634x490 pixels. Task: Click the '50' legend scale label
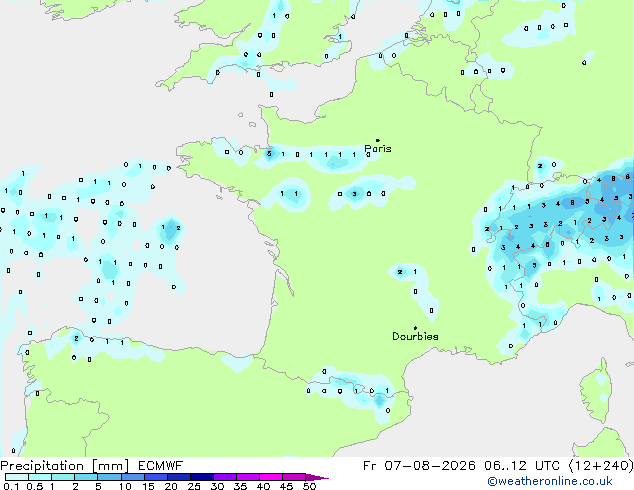point(309,486)
